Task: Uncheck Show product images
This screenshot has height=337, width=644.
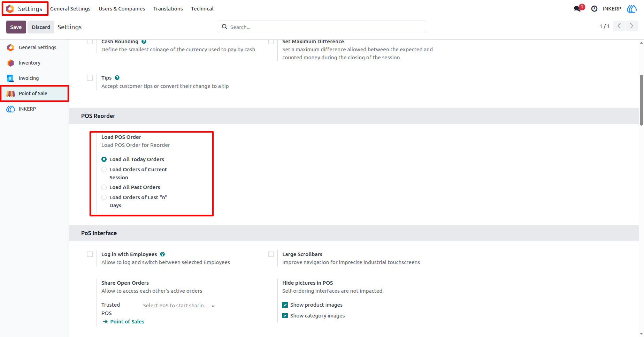Action: click(x=285, y=305)
